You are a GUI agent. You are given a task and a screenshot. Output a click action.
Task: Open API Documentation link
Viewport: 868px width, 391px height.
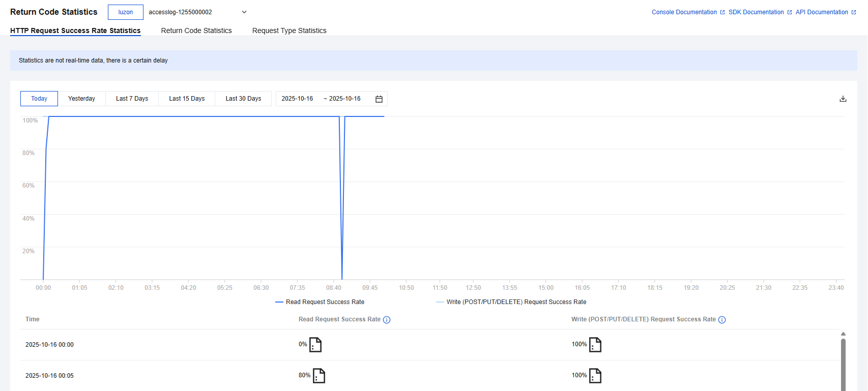(822, 12)
